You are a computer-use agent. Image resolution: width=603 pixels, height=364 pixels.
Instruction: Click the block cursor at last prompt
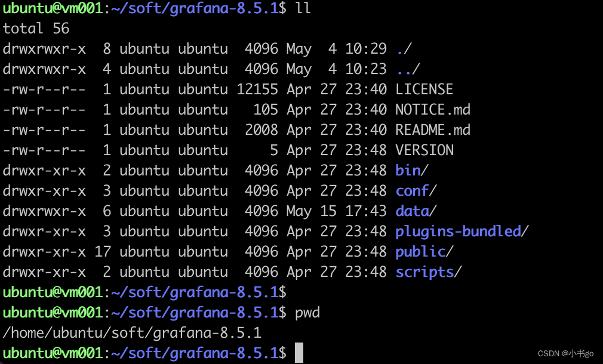point(299,353)
